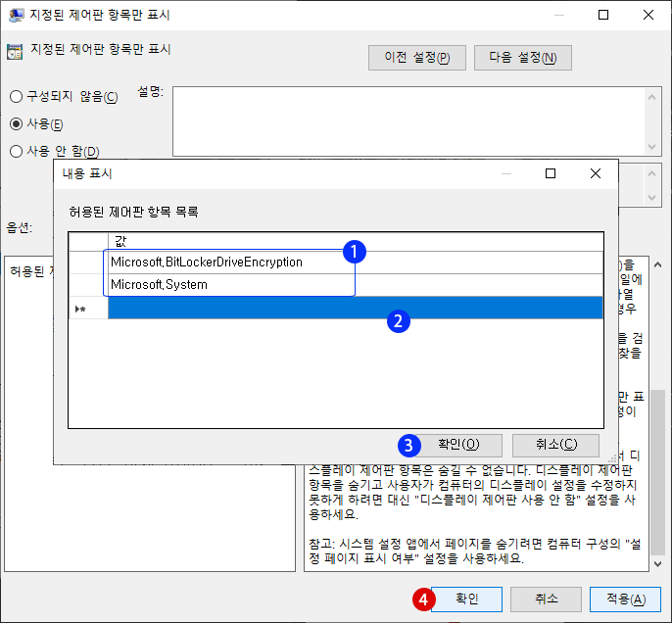Click down arrow of help text scrollbar

(x=657, y=564)
